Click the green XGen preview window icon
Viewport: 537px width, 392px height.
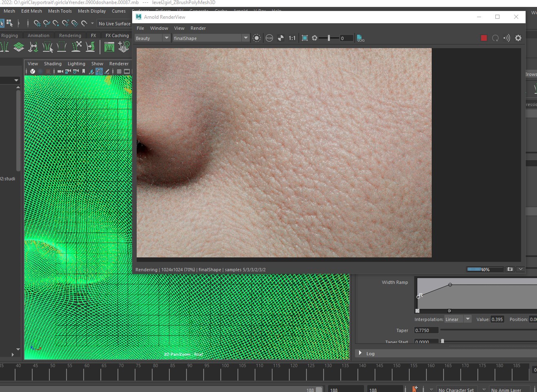click(109, 47)
